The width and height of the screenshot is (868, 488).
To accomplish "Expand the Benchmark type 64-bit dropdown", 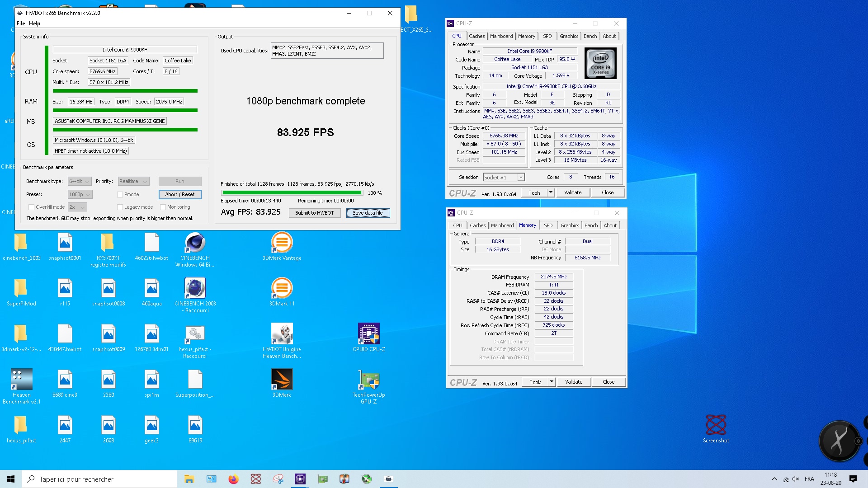I will (x=80, y=182).
